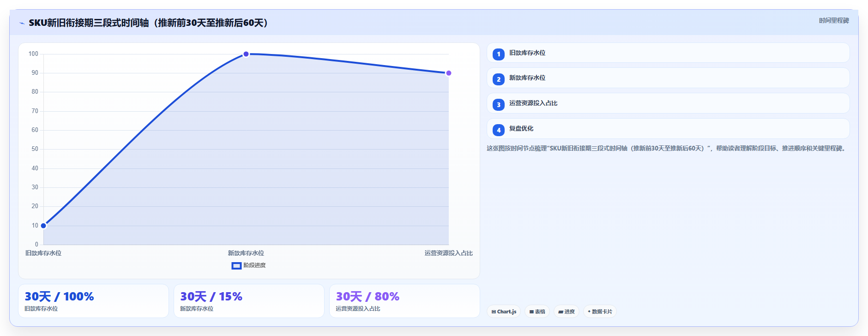Click the y-axis value 50
This screenshot has width=868, height=336.
(x=35, y=149)
